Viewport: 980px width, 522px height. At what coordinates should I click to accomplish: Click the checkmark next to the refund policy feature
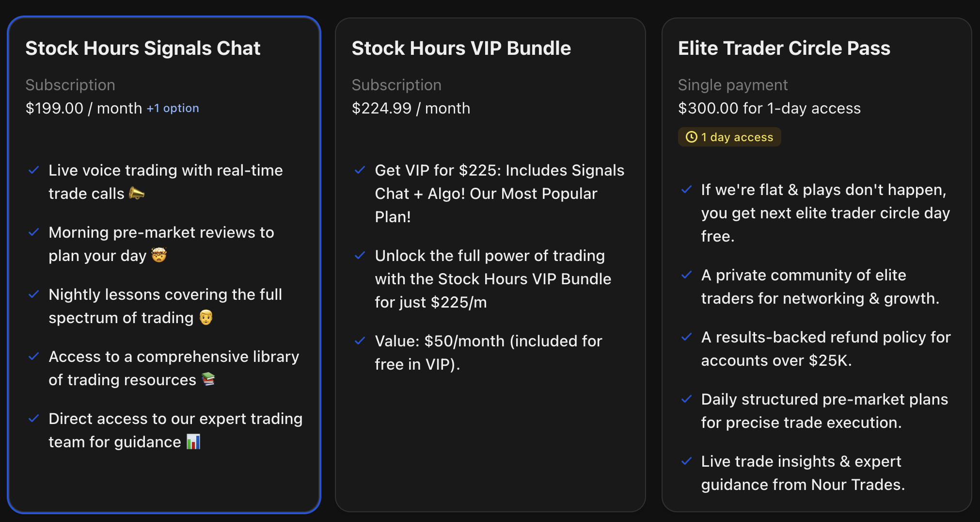686,337
